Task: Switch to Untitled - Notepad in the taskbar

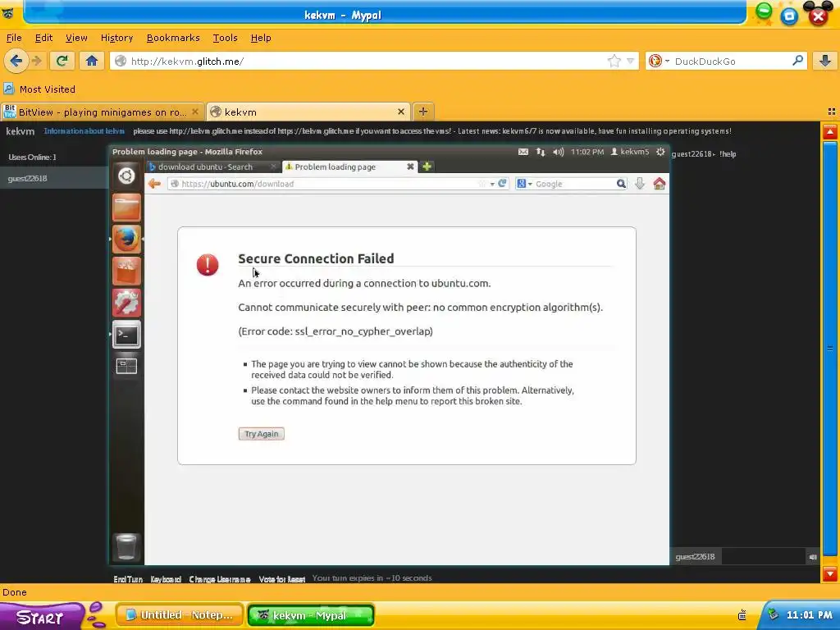Action: coord(180,615)
